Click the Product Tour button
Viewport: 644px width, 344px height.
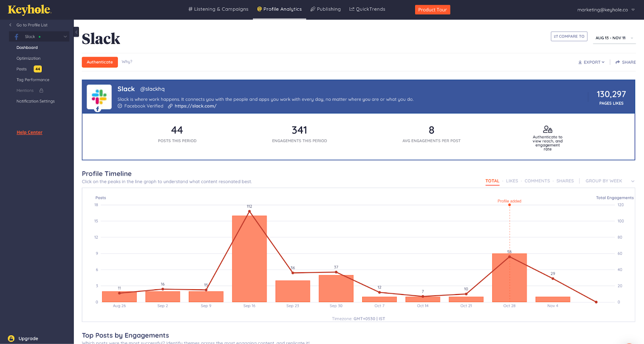[x=432, y=10]
